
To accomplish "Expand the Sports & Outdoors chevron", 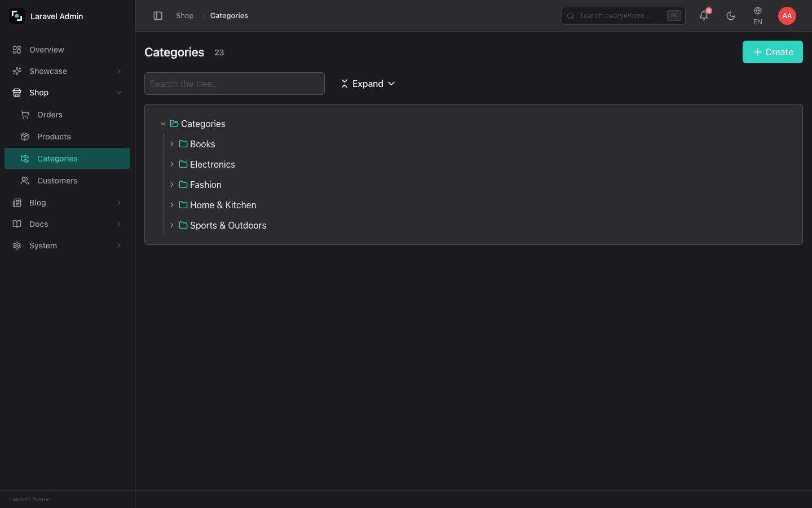I will pyautogui.click(x=172, y=225).
